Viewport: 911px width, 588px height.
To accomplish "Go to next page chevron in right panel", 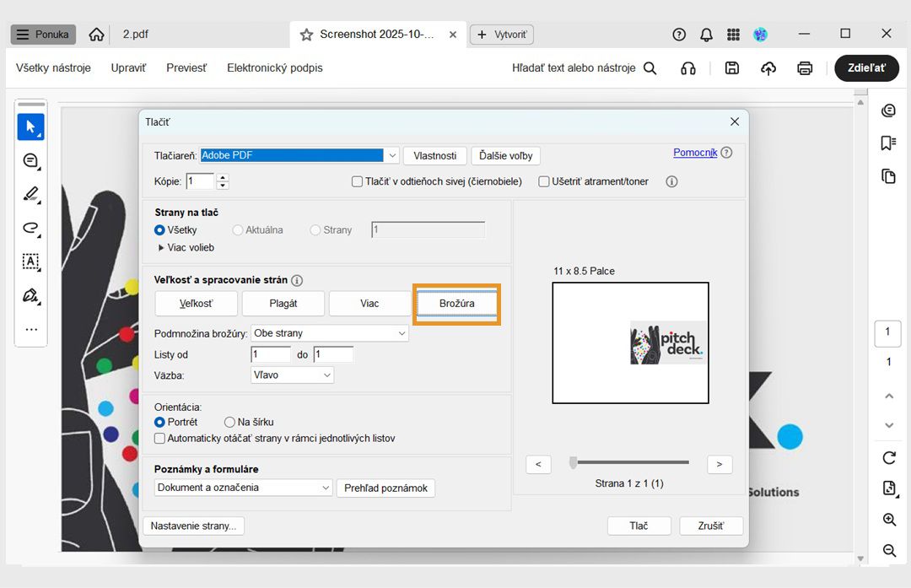I will click(889, 425).
